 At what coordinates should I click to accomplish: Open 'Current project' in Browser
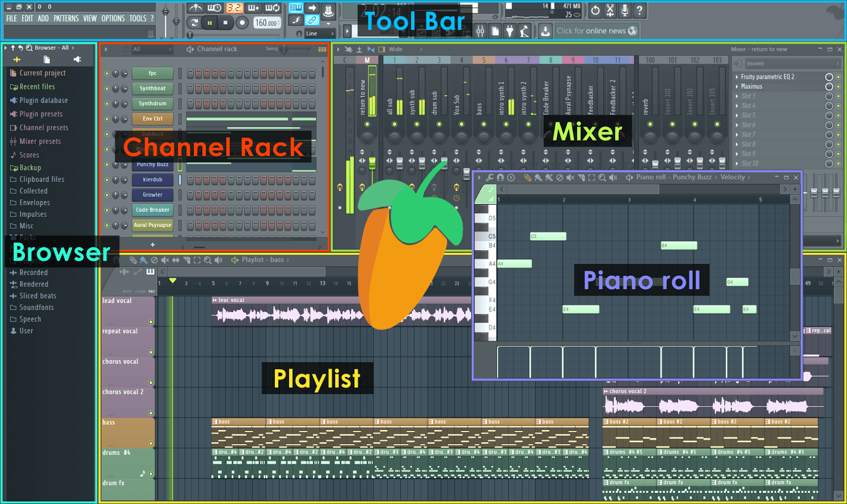pyautogui.click(x=42, y=73)
